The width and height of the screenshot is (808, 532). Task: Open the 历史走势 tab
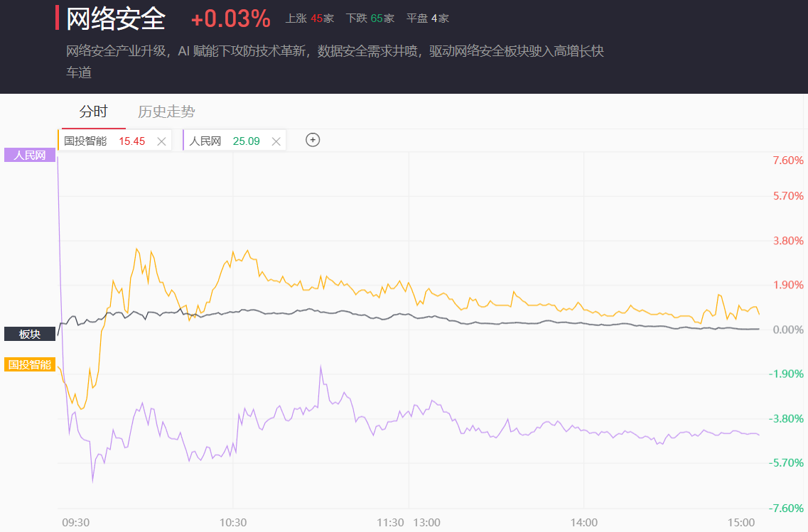pos(166,112)
